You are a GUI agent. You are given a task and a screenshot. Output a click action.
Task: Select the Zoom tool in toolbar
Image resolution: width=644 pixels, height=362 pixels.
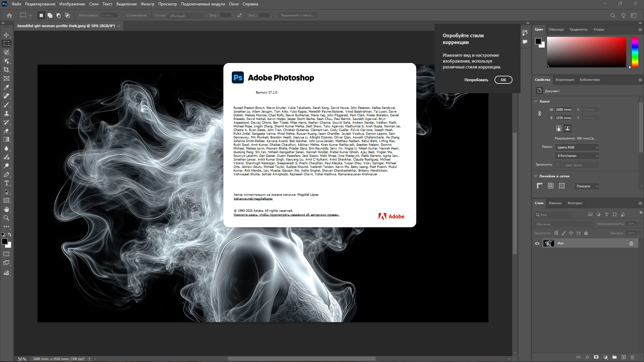(x=6, y=218)
